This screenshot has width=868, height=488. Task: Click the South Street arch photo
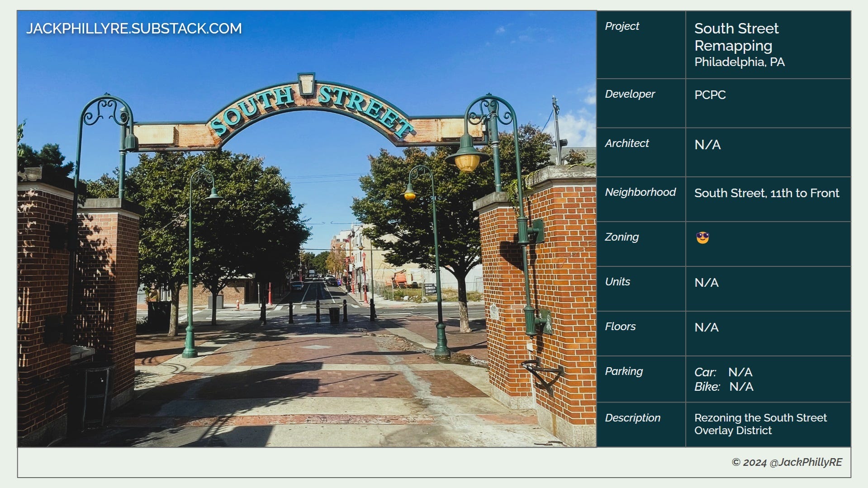click(x=307, y=229)
